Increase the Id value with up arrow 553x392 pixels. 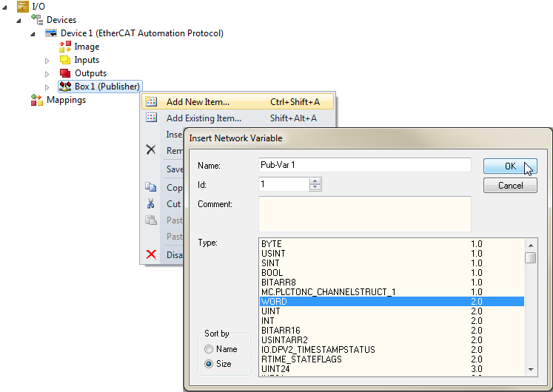click(315, 181)
